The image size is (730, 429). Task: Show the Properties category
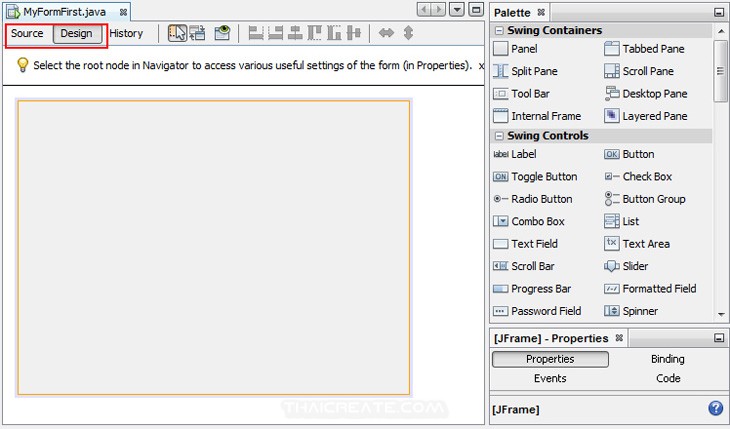(x=550, y=359)
